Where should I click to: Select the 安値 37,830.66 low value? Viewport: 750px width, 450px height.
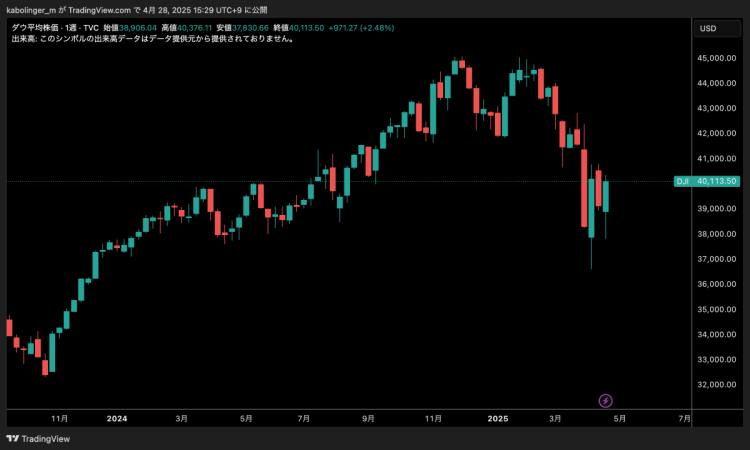(x=243, y=28)
